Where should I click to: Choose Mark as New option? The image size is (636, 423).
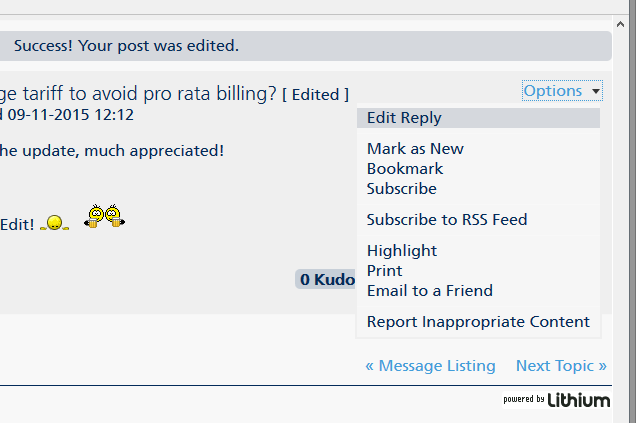pyautogui.click(x=415, y=149)
